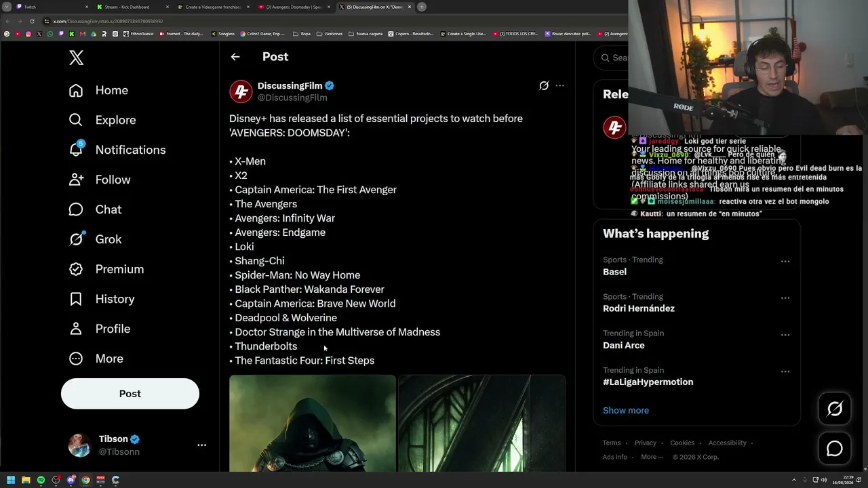Open History in the sidebar
This screenshot has width=868, height=488.
pyautogui.click(x=102, y=299)
